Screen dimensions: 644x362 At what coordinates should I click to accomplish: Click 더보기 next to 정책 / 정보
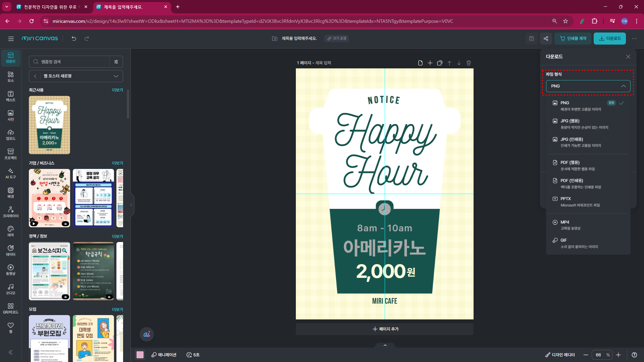point(117,237)
